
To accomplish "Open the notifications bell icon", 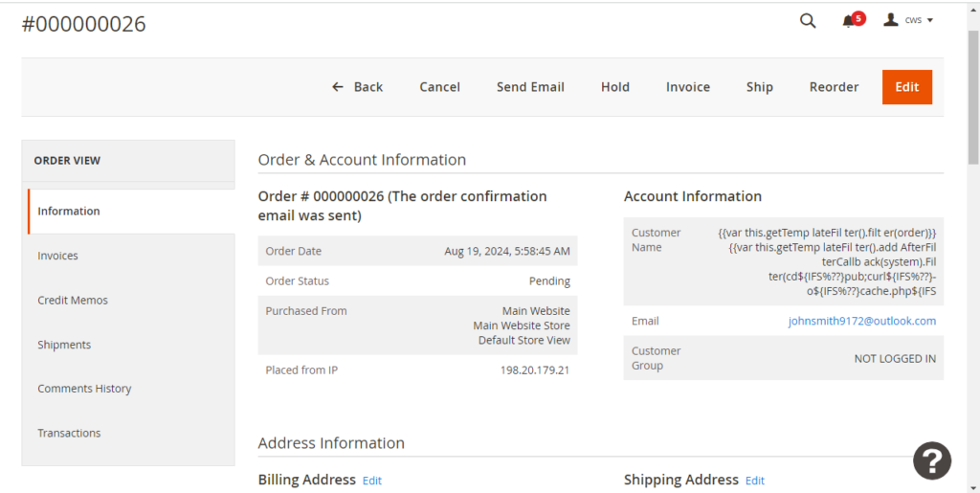I will [848, 21].
